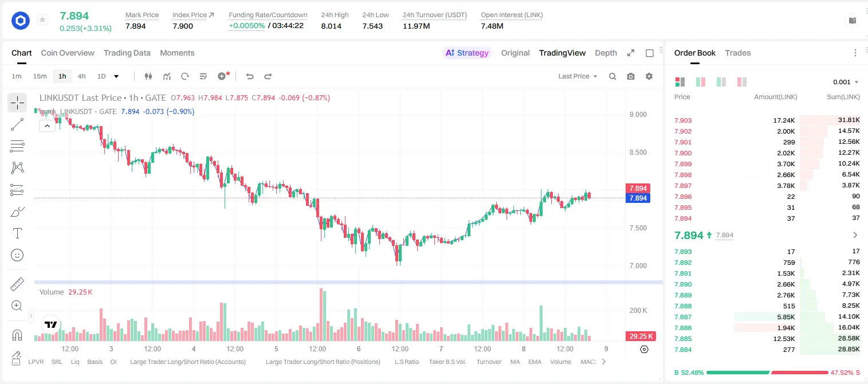Open the candlestick chart type selector

pyautogui.click(x=149, y=76)
